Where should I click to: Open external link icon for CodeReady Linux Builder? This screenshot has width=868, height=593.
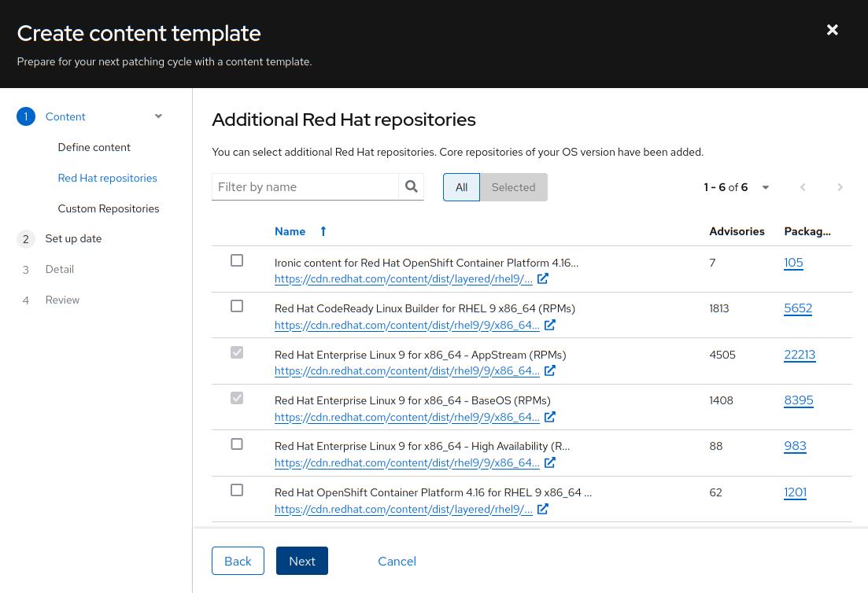[x=549, y=325]
